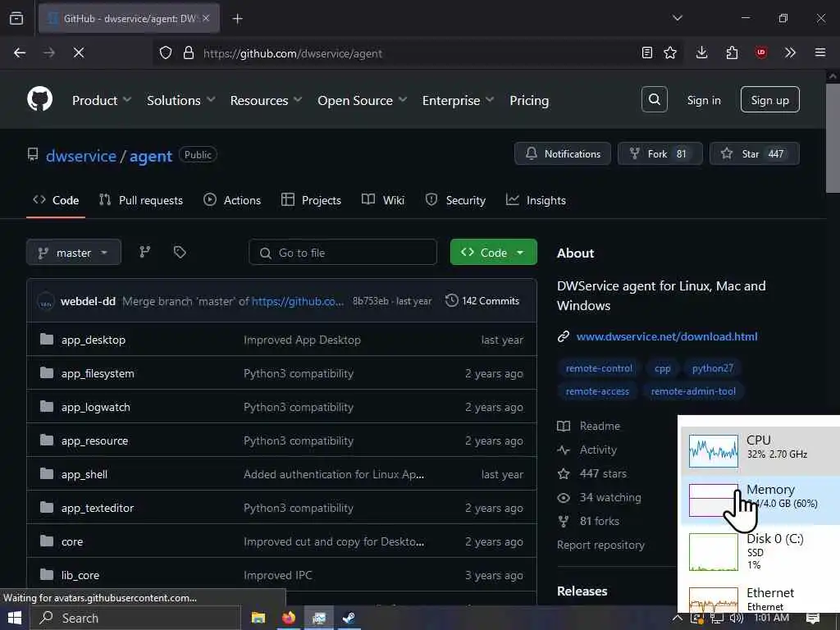The image size is (840, 630).
Task: Click the remote-control topic tag
Action: (598, 368)
